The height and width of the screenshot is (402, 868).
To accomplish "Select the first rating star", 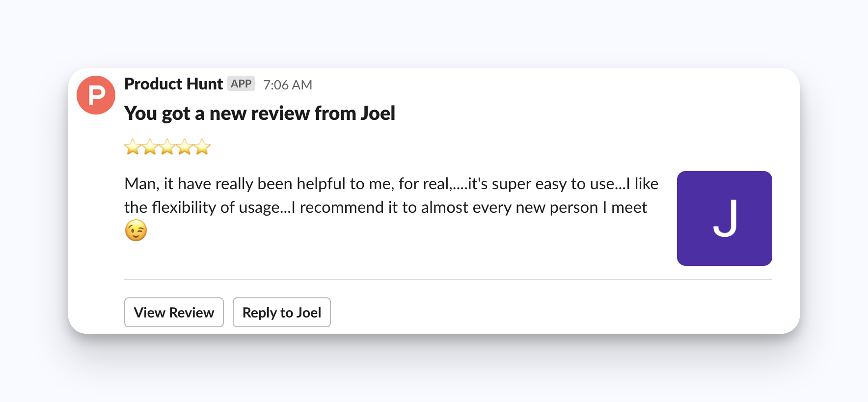I will click(x=133, y=147).
